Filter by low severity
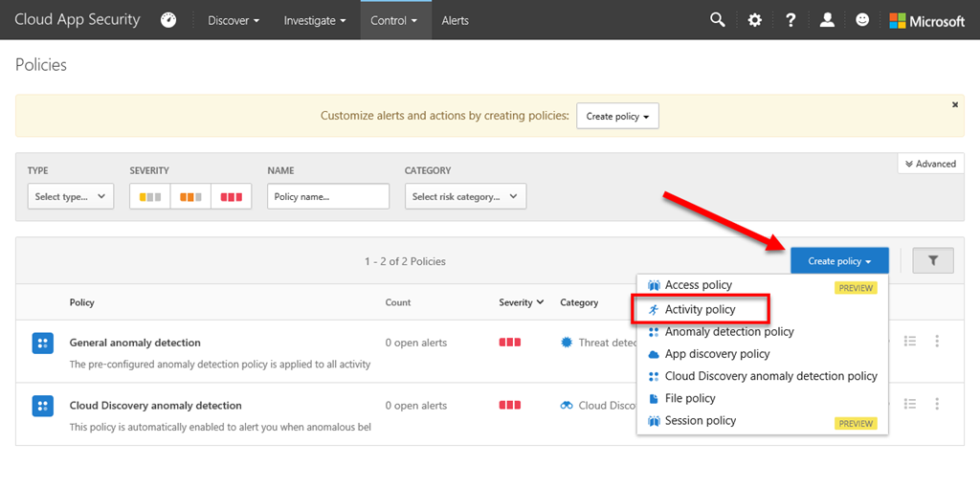 click(x=150, y=197)
